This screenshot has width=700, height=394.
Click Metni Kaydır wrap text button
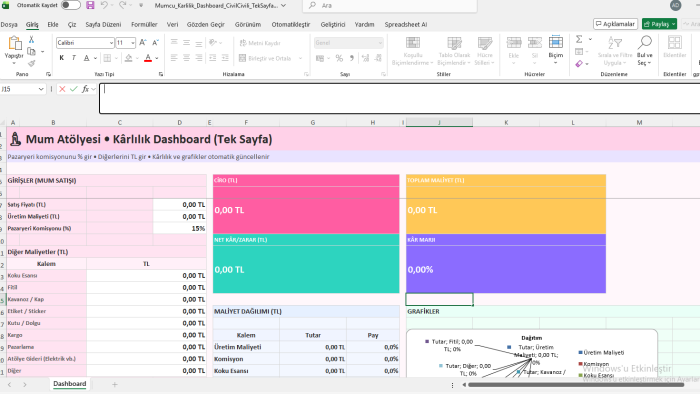pyautogui.click(x=260, y=43)
